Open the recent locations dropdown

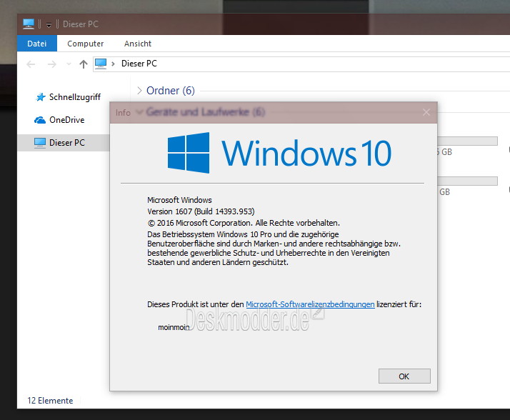pyautogui.click(x=69, y=64)
